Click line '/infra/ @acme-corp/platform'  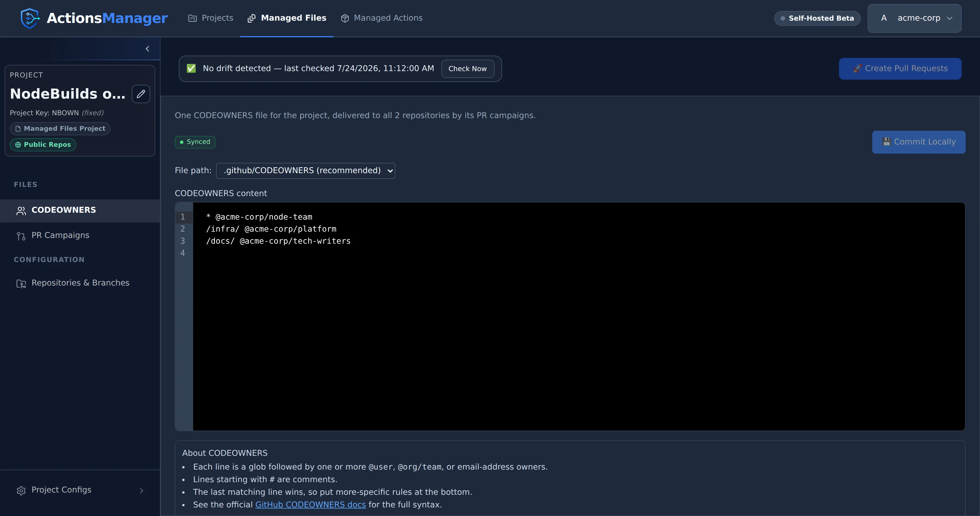tap(271, 229)
